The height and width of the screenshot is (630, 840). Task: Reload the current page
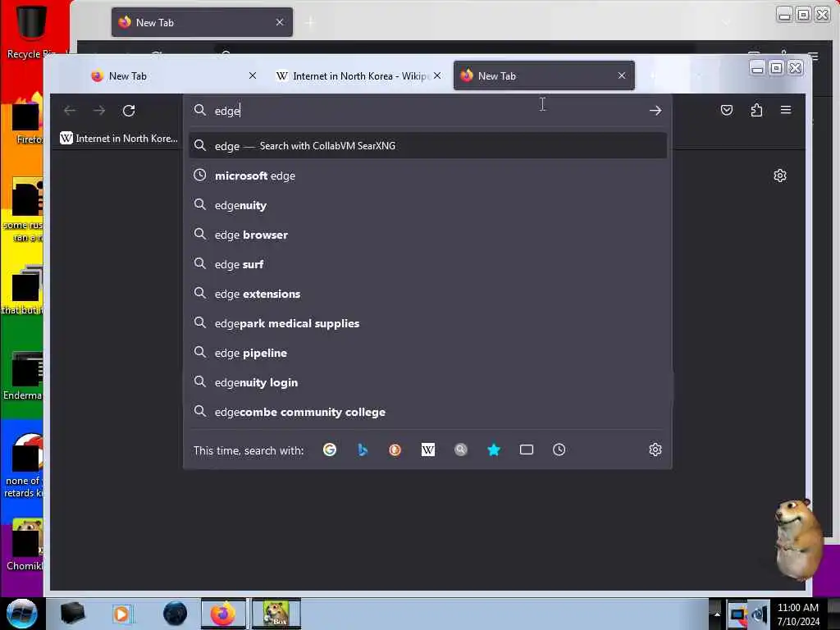click(x=129, y=111)
